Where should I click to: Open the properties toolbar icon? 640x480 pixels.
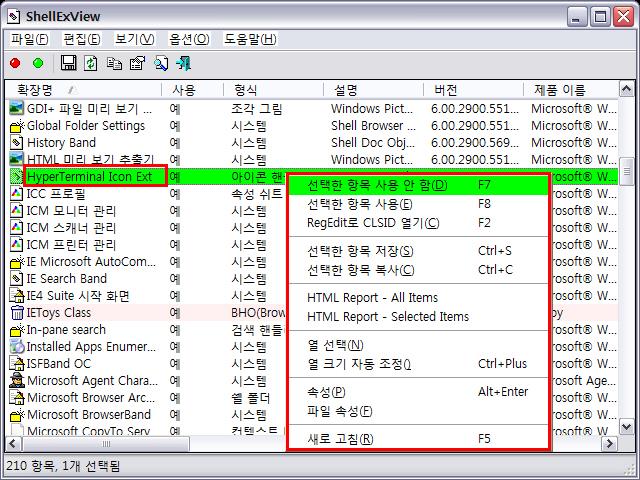coord(137,63)
